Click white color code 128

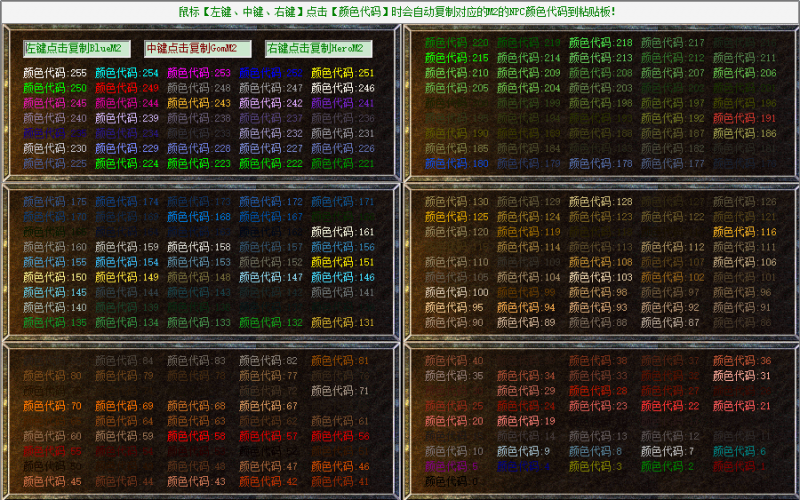[x=600, y=202]
